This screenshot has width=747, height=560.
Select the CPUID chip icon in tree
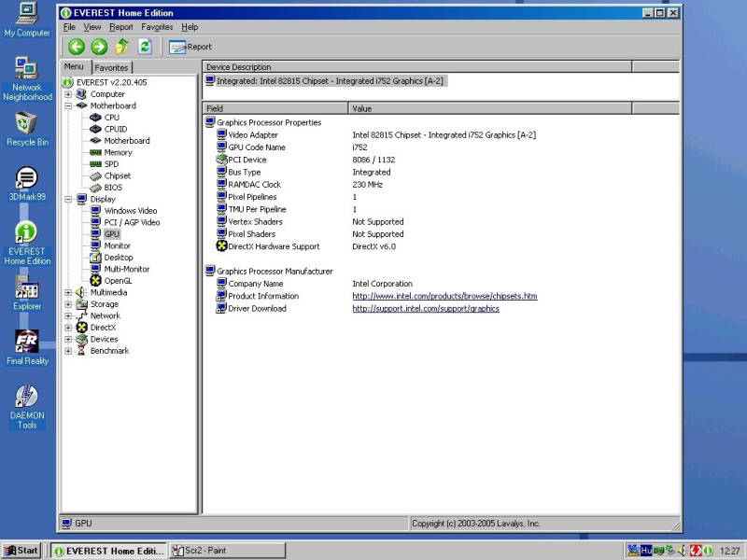tap(95, 129)
